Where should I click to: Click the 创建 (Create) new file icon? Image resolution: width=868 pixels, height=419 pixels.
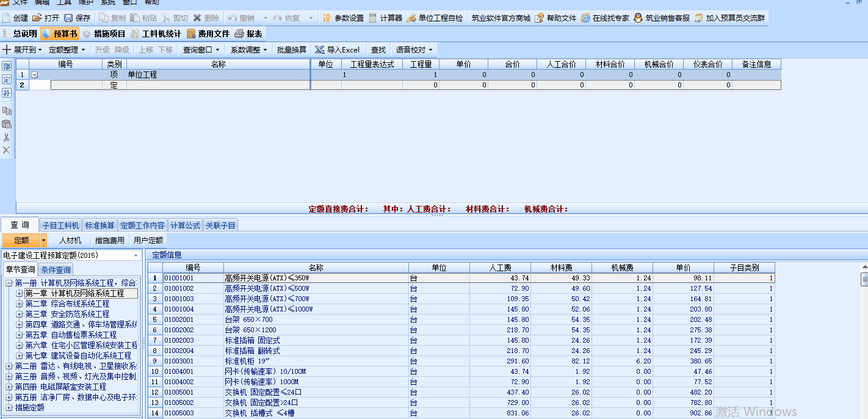point(7,18)
